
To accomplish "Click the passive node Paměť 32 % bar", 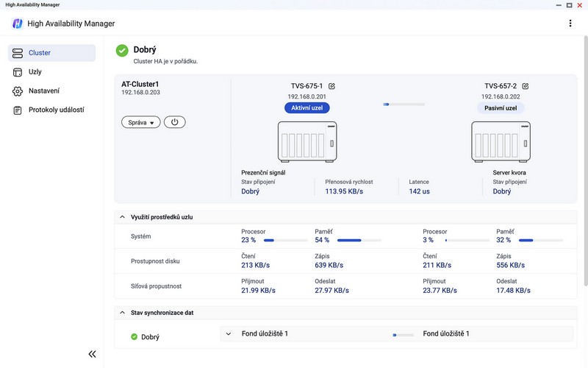I will pos(541,241).
